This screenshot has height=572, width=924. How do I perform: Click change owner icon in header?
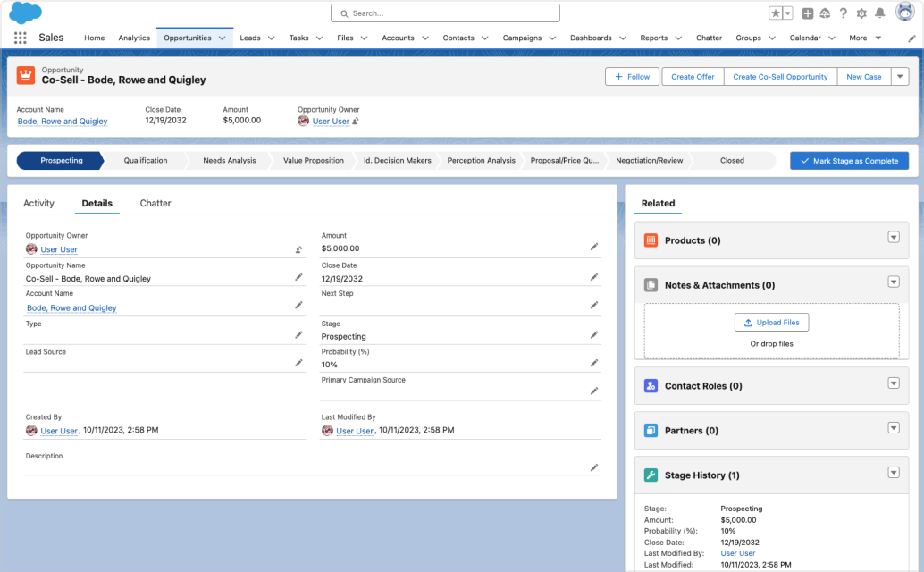pyautogui.click(x=356, y=121)
